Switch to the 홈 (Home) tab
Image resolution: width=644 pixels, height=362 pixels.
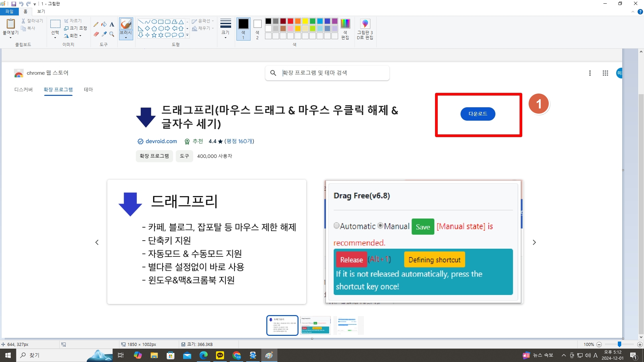point(25,11)
